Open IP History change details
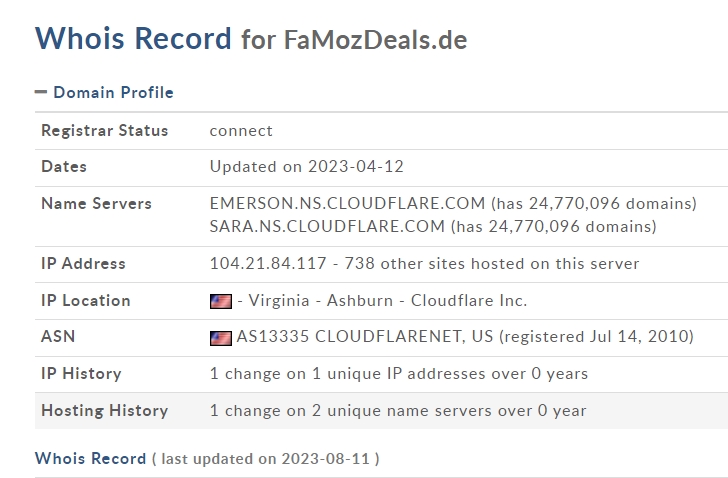Screen dimensions: 728x478 [399, 374]
